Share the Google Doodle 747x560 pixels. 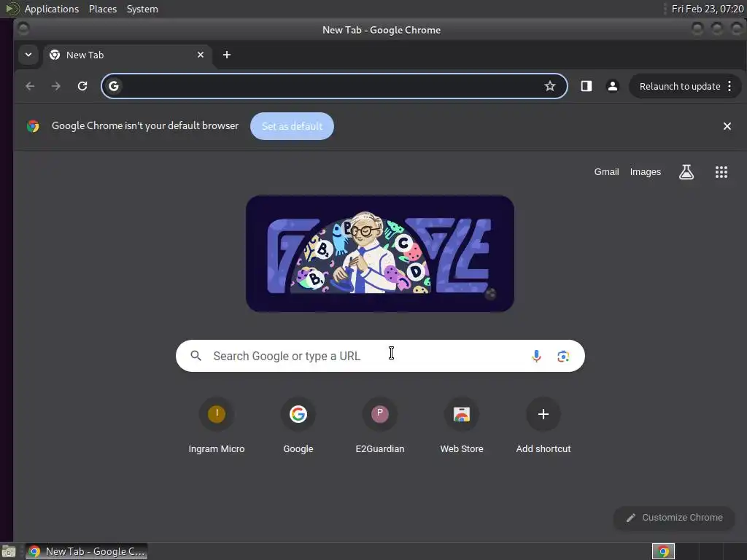click(x=490, y=294)
